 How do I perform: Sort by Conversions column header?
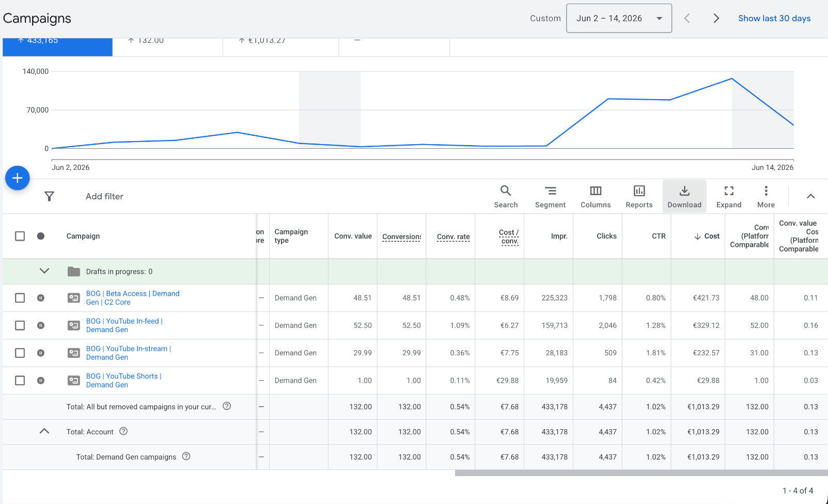pos(402,237)
